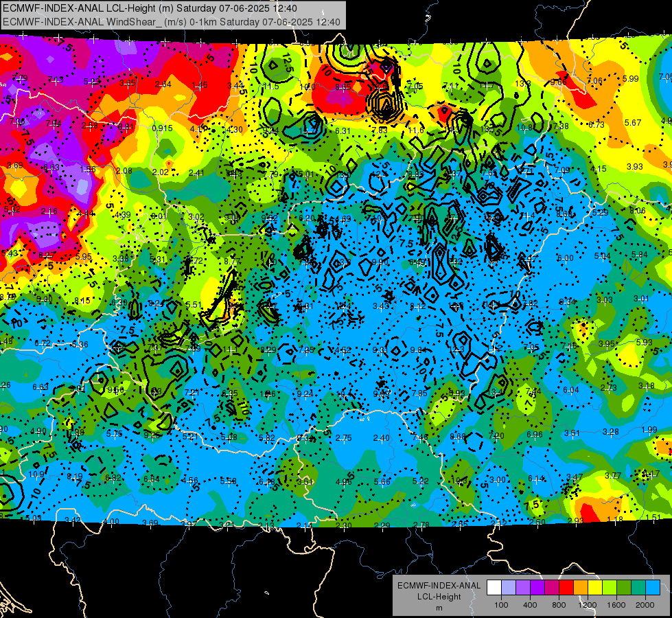Click the white swatch in the legend
Screen dimensions: 672x618
pyautogui.click(x=494, y=588)
